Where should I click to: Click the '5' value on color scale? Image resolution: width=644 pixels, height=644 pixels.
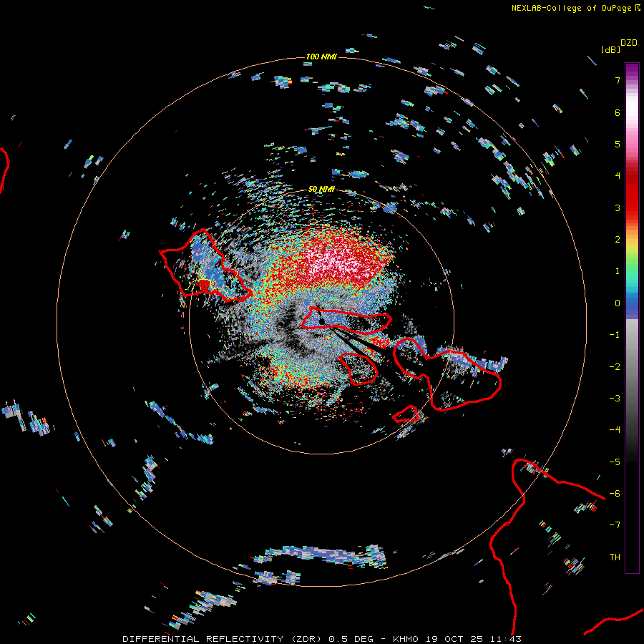[618, 144]
